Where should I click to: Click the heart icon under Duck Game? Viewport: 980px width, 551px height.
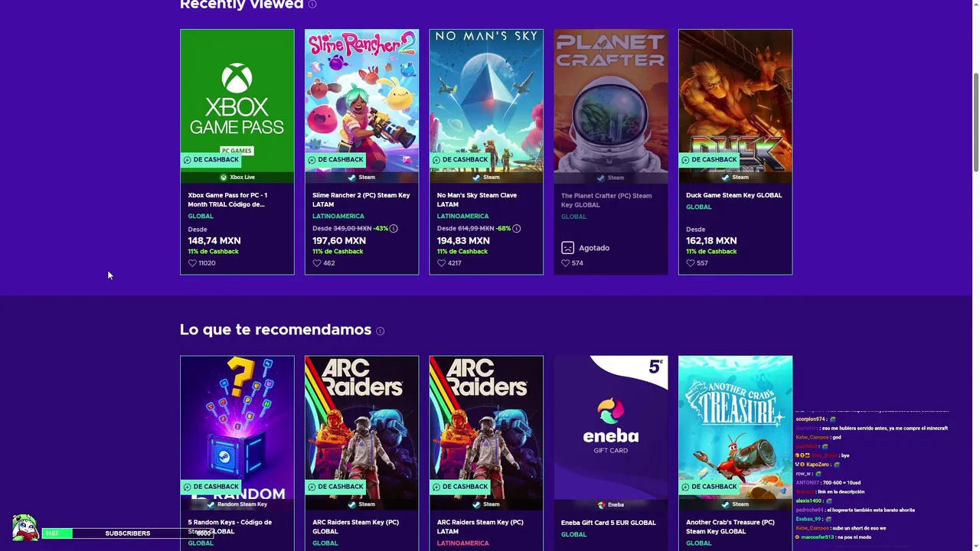pyautogui.click(x=691, y=263)
